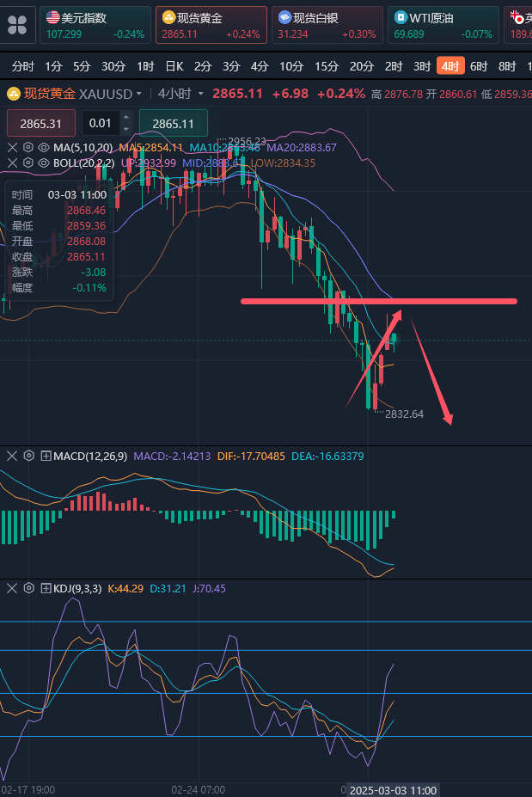Open the 现货黄金 XAUUSD symbol dropdown
Screen dimensions: 532x797
pos(75,94)
